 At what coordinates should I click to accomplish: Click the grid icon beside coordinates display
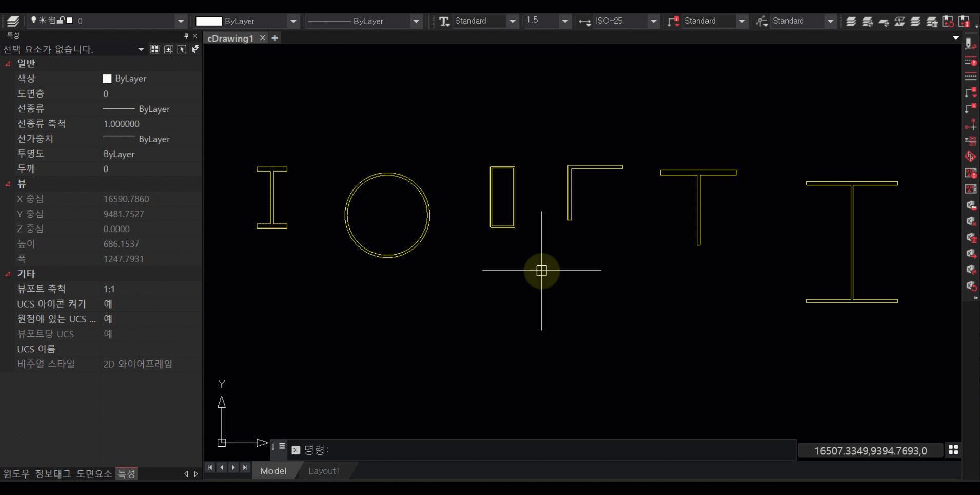tap(953, 450)
